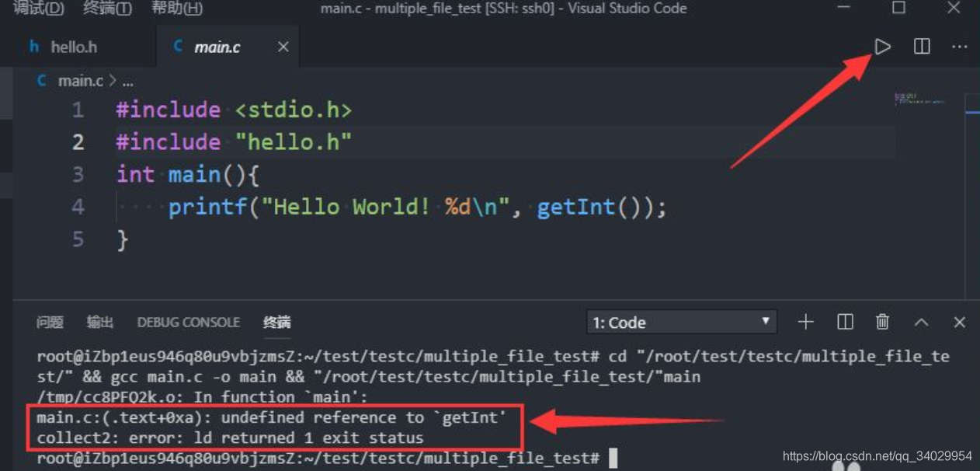
Task: Click the hello.h file type icon
Action: 34,47
